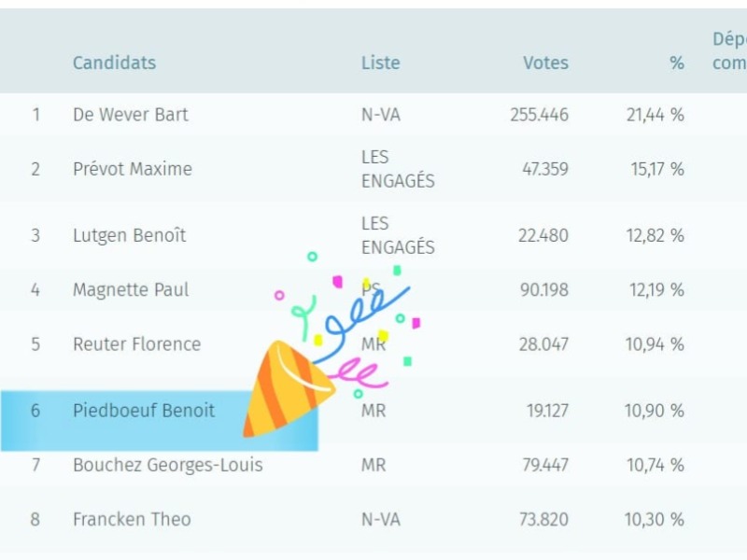This screenshot has width=747, height=560.
Task: Open the Lutgen Benoît row
Action: pyautogui.click(x=129, y=235)
